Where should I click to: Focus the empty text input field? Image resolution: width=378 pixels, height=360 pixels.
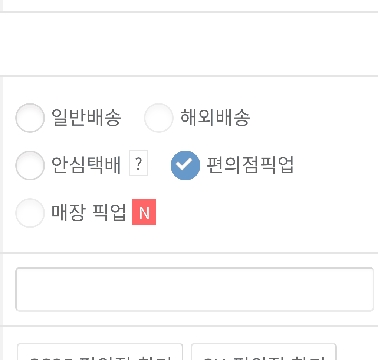[x=195, y=289]
